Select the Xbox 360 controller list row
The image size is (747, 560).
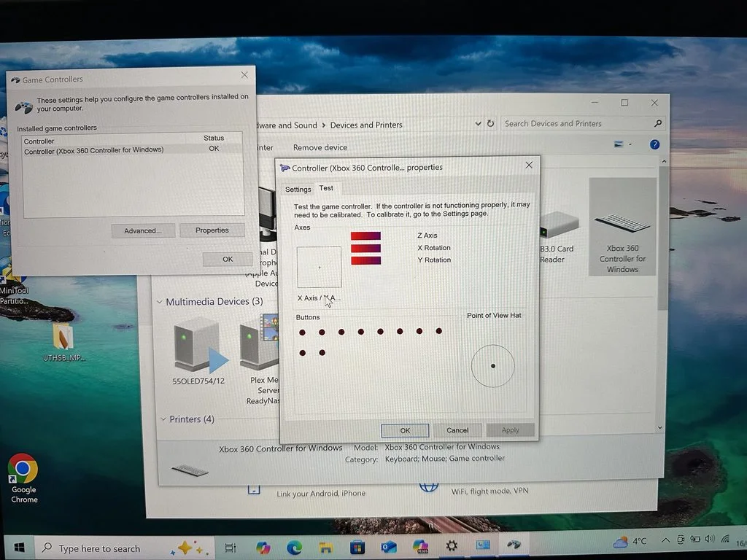click(133, 149)
